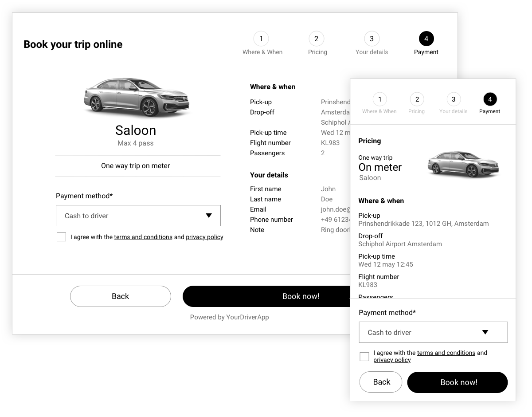Click the Saloon car image on desktop
This screenshot has height=417, width=532.
(136, 96)
